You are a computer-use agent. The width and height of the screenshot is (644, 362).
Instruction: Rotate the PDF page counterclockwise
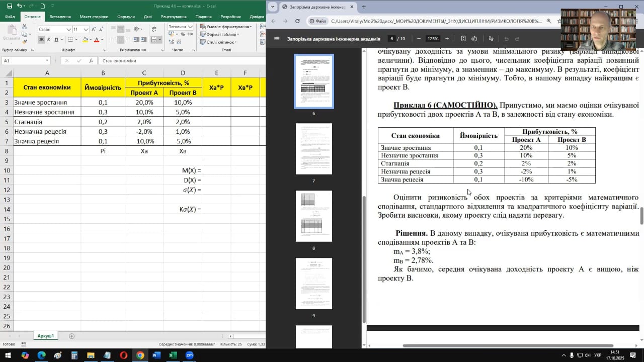tap(474, 39)
